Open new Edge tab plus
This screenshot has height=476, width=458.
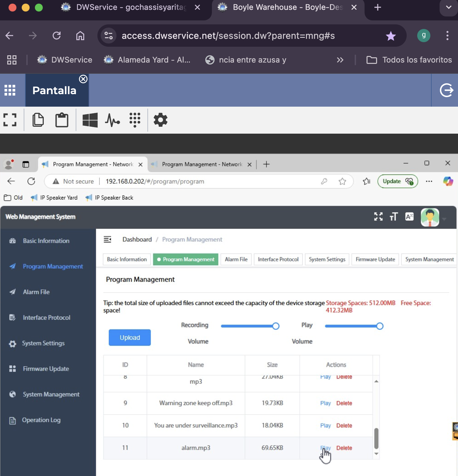[x=267, y=164]
